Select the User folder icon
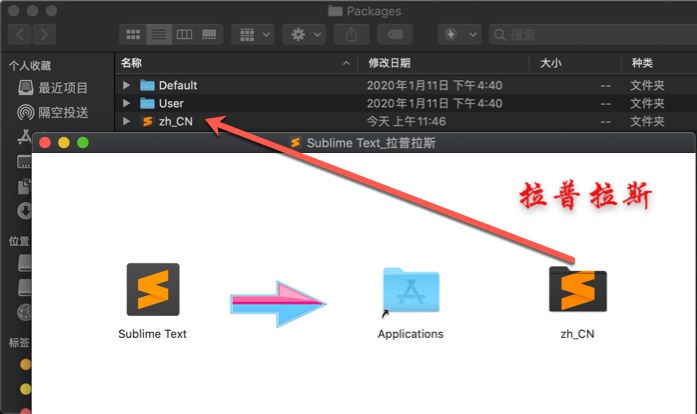697x414 pixels. coord(147,103)
